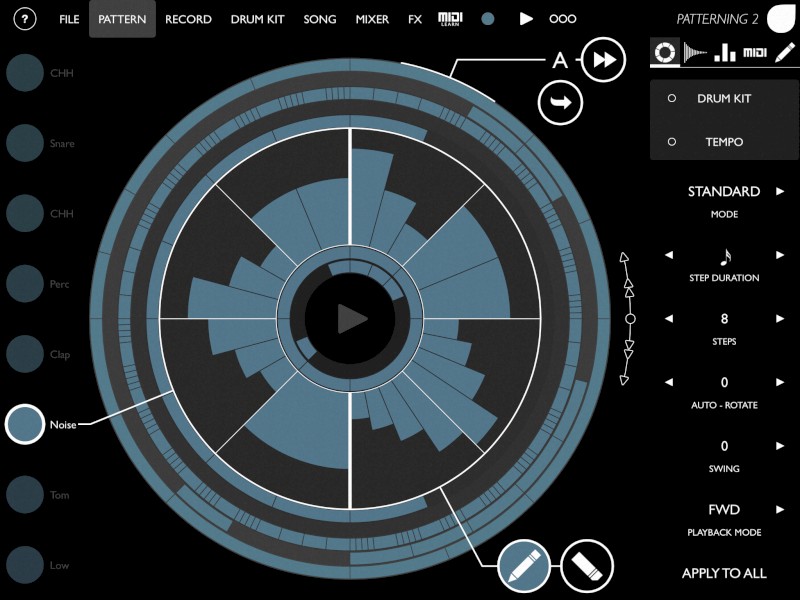Toggle the record dot in top bar
The width and height of the screenshot is (800, 600).
[x=488, y=19]
